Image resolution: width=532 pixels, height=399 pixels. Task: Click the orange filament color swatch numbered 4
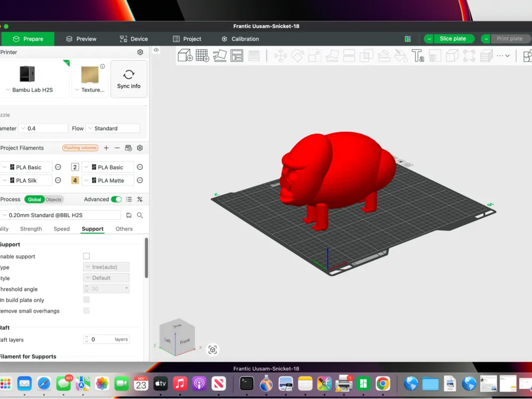74,180
